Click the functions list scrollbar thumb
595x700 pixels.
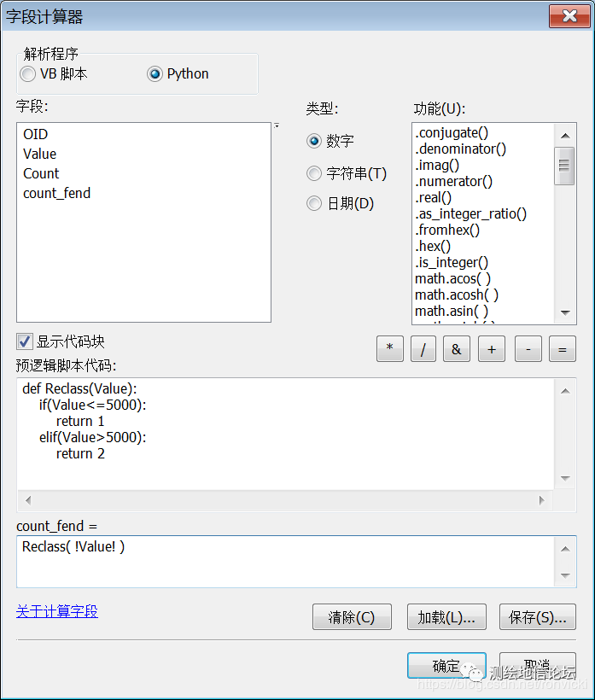pos(564,166)
